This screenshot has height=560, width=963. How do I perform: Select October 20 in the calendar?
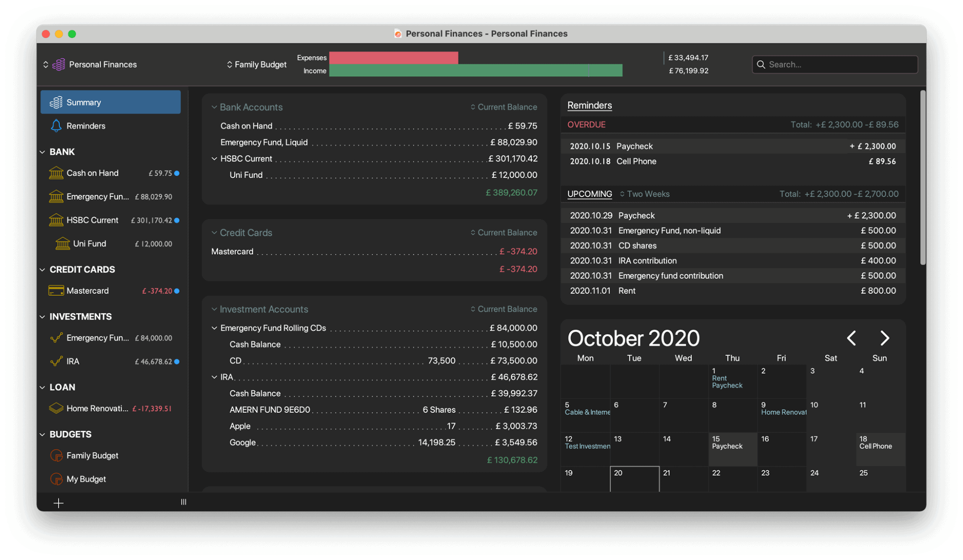point(634,479)
